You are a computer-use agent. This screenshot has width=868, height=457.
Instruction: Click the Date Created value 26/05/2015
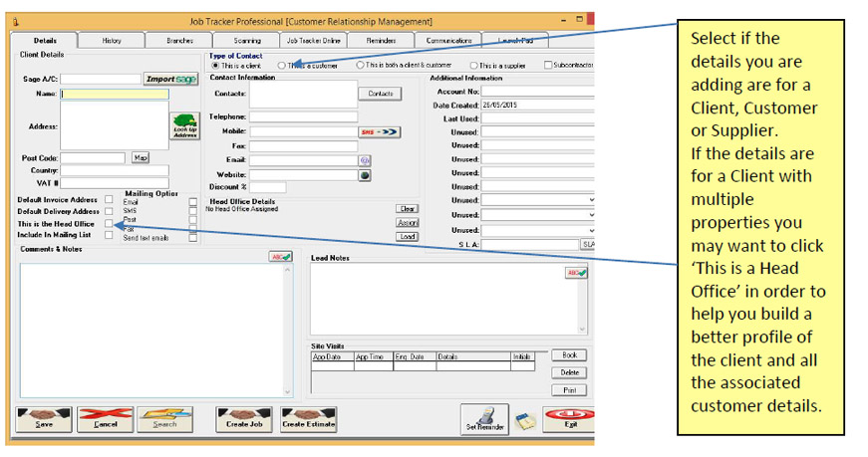point(499,106)
